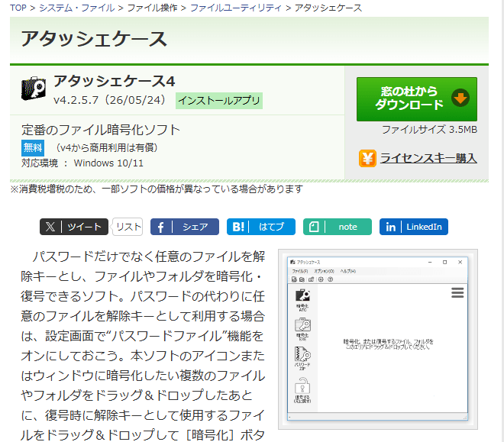
Task: Share to note button
Action: click(338, 227)
